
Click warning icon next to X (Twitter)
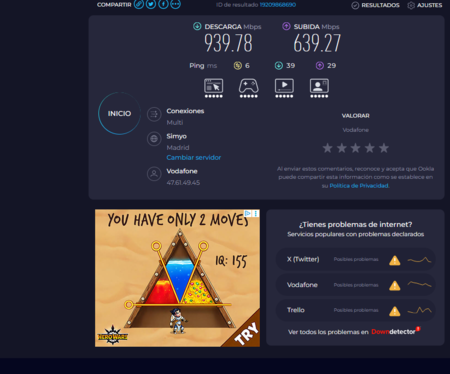pyautogui.click(x=395, y=260)
